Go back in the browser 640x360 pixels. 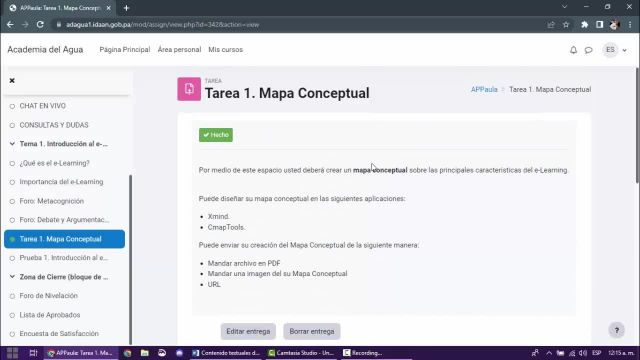point(10,24)
